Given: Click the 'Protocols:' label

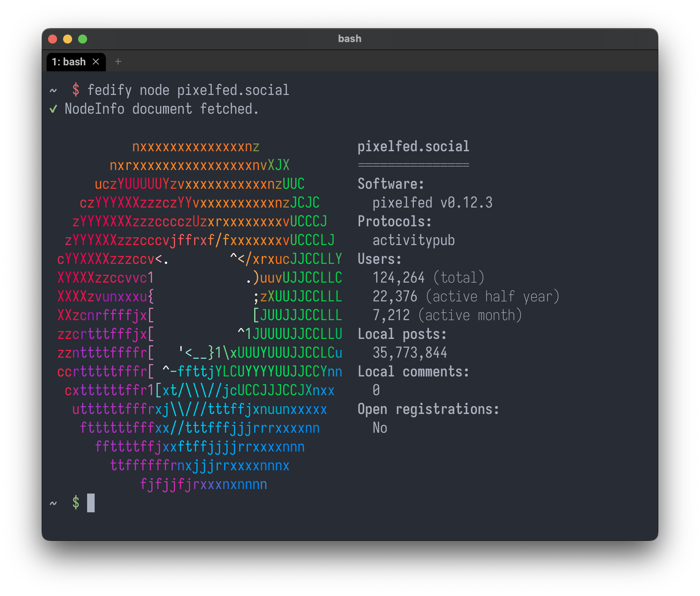Looking at the screenshot, I should [395, 222].
